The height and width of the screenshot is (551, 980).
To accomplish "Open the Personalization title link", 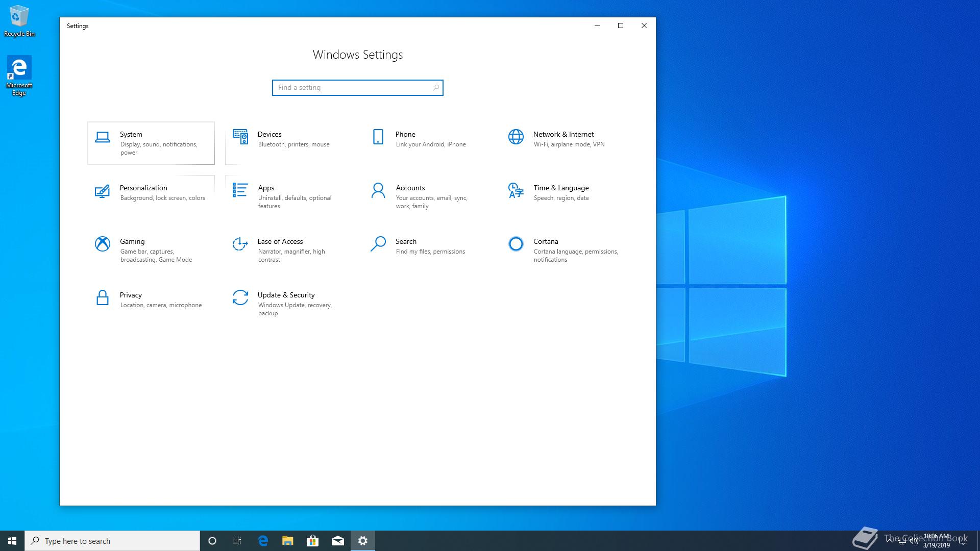I will (x=143, y=188).
